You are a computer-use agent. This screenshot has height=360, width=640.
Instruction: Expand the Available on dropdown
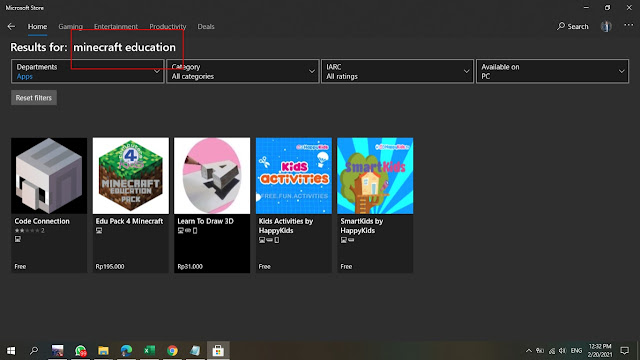point(552,71)
